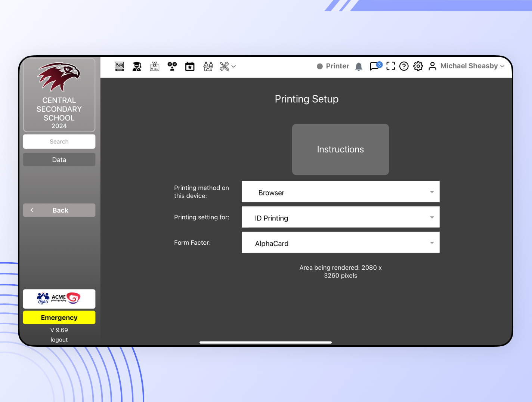Open the ID card design tool
Screen dimensions: 532x402
pyautogui.click(x=119, y=66)
